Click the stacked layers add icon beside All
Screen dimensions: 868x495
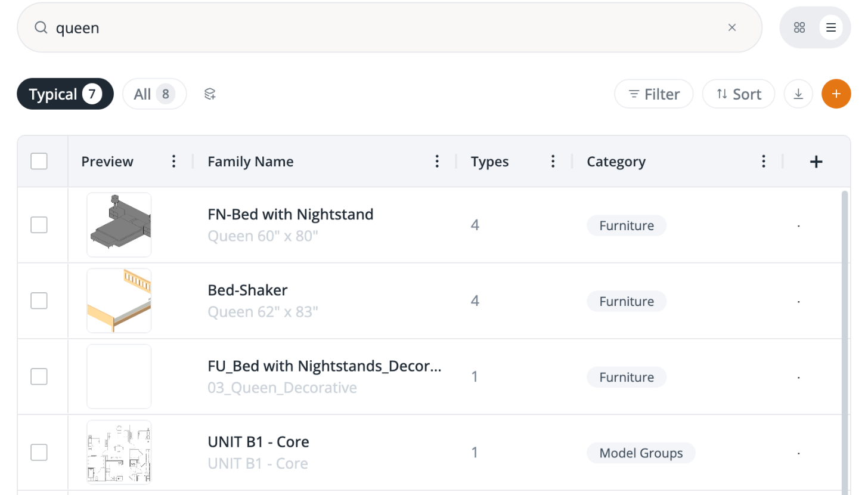click(x=210, y=94)
